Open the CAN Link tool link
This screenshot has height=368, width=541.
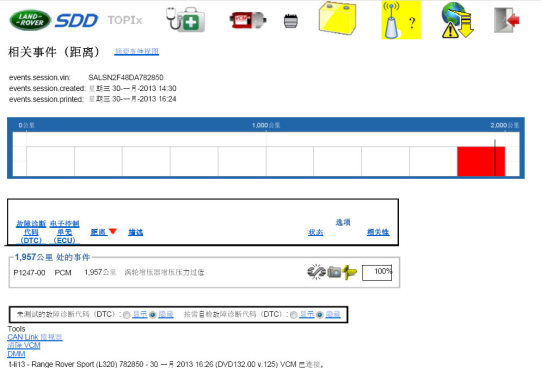[x=35, y=337]
